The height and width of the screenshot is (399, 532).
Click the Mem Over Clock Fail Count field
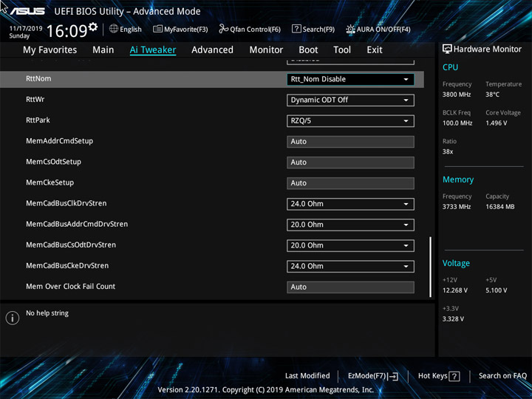(x=350, y=287)
